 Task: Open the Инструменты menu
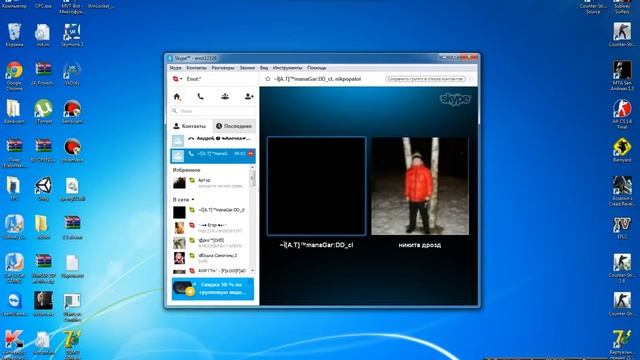click(x=287, y=68)
